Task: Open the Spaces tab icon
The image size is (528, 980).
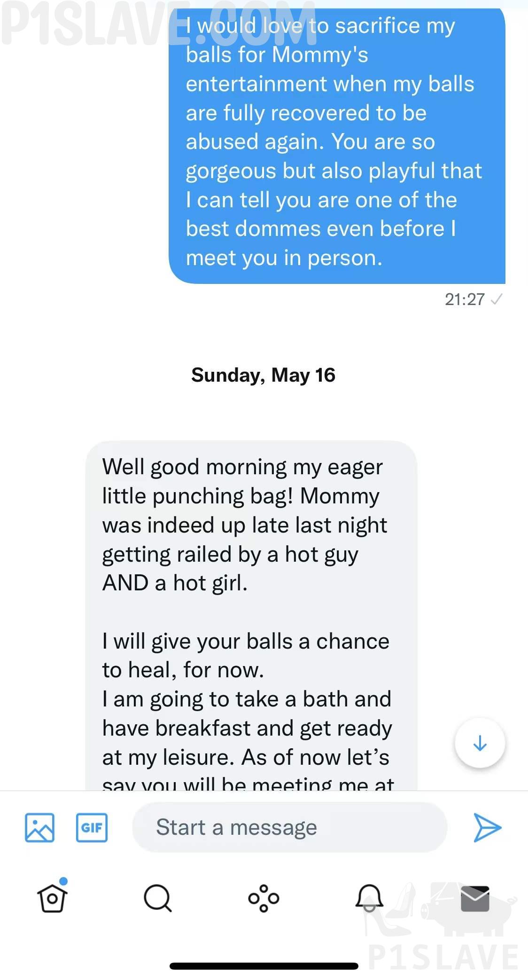Action: [x=264, y=898]
